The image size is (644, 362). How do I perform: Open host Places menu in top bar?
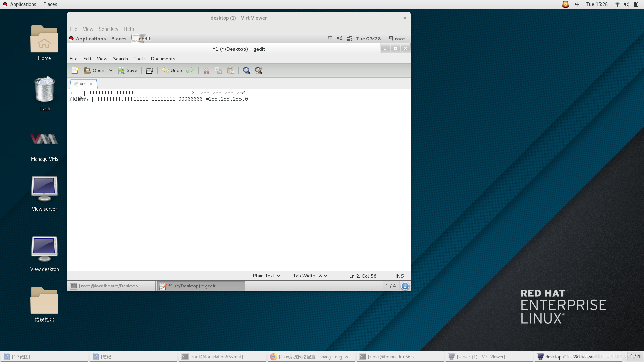coord(50,4)
